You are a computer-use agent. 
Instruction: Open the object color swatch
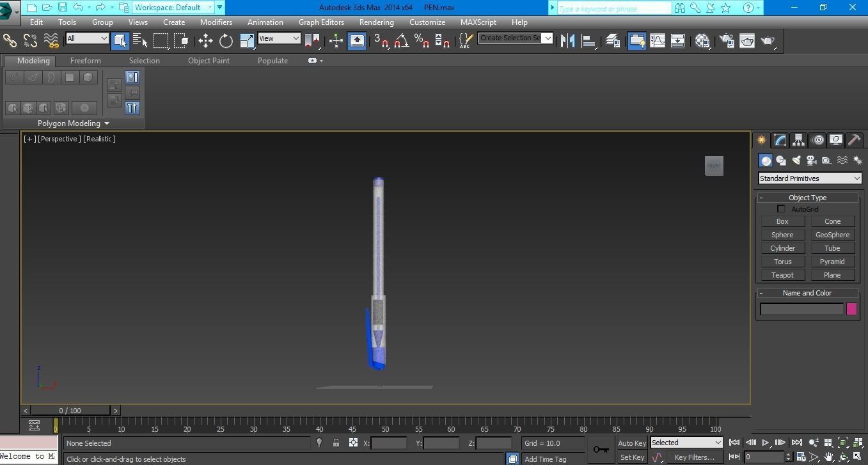tap(851, 309)
